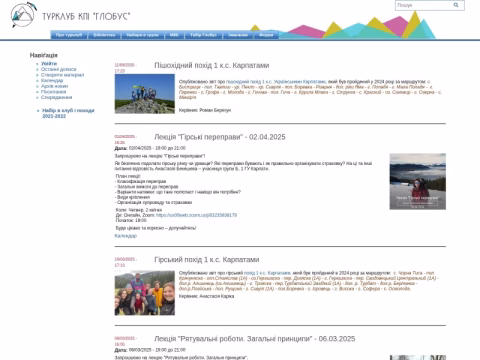Click the Навігація sidebar heading
480x360 pixels.
pos(43,55)
